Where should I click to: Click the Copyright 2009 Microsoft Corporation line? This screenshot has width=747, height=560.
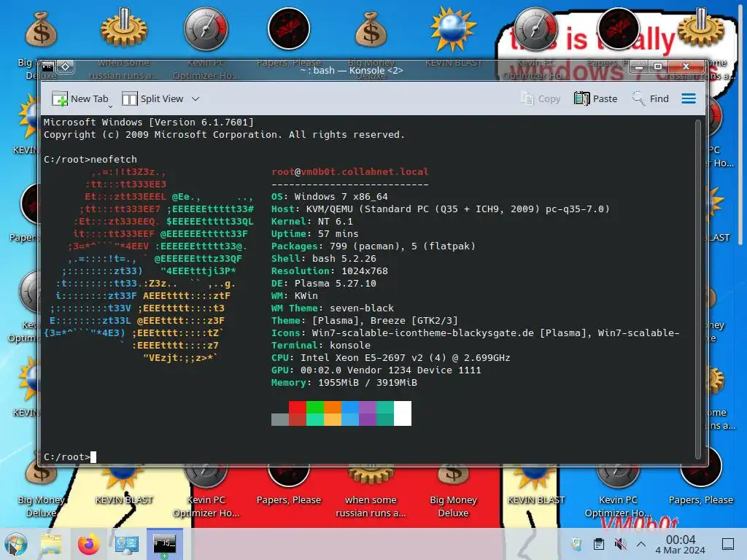coord(224,134)
